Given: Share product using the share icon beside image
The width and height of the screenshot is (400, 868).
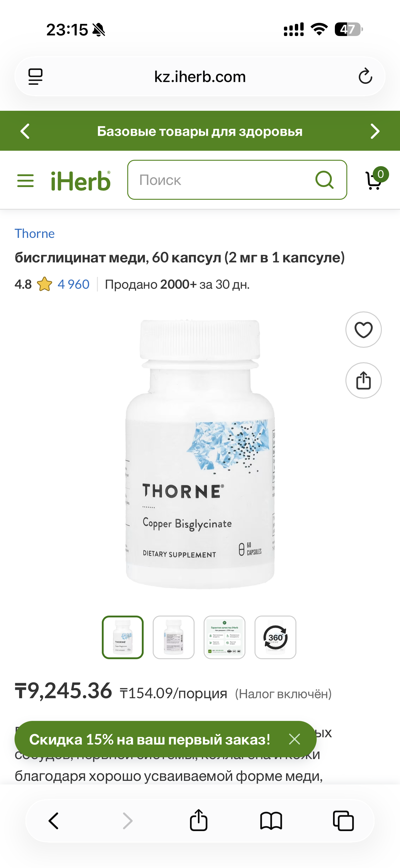Looking at the screenshot, I should point(363,380).
